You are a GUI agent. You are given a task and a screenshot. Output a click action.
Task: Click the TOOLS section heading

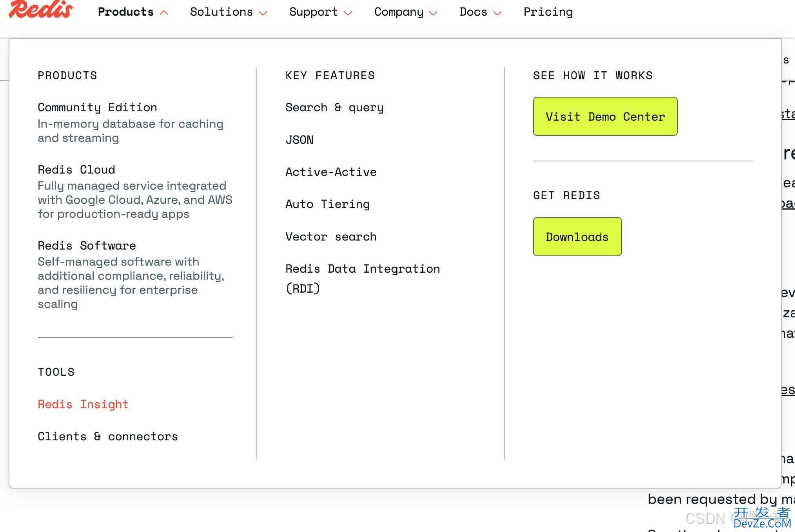(56, 372)
